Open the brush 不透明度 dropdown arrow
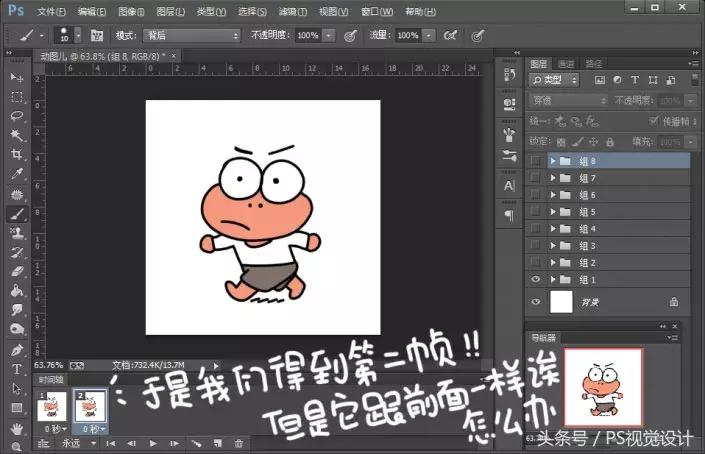This screenshot has width=705, height=454. [x=329, y=36]
